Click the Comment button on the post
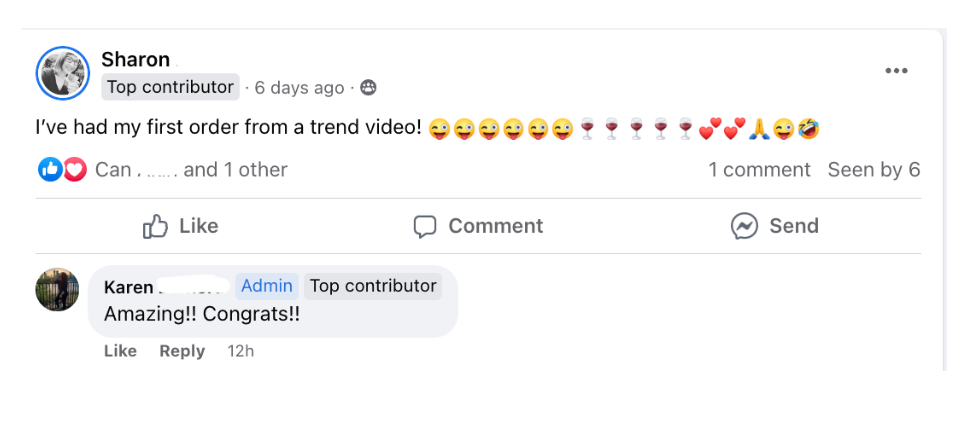The width and height of the screenshot is (968, 428). (x=478, y=227)
